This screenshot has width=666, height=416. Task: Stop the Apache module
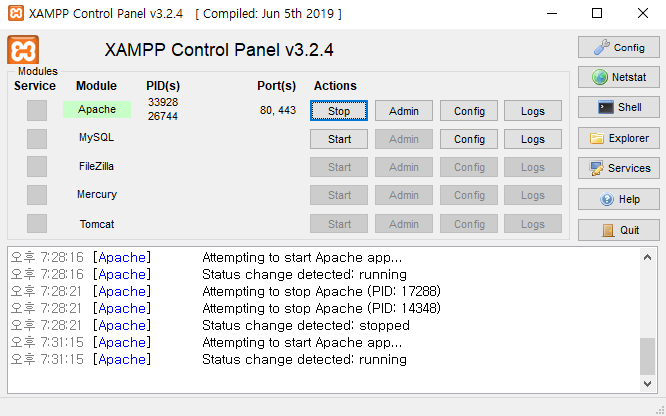[x=339, y=111]
